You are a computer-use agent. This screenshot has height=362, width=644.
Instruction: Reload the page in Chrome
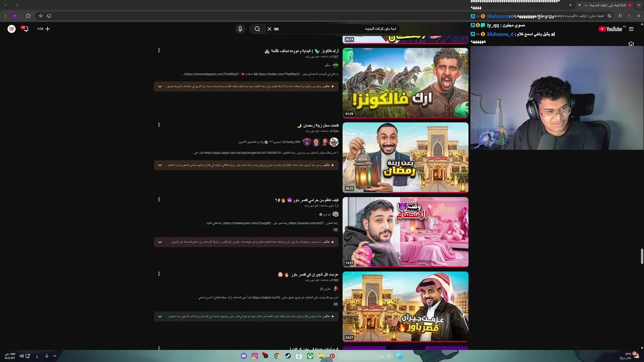[620, 16]
